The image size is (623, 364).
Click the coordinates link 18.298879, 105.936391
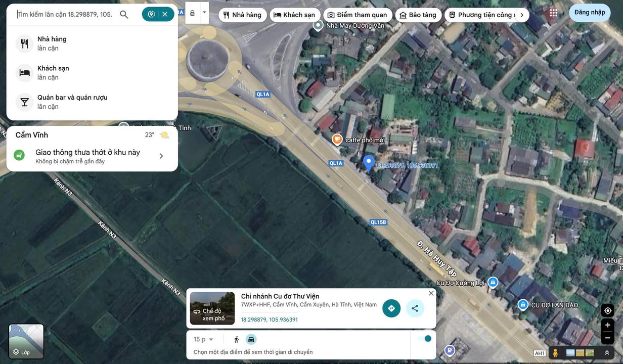click(269, 320)
